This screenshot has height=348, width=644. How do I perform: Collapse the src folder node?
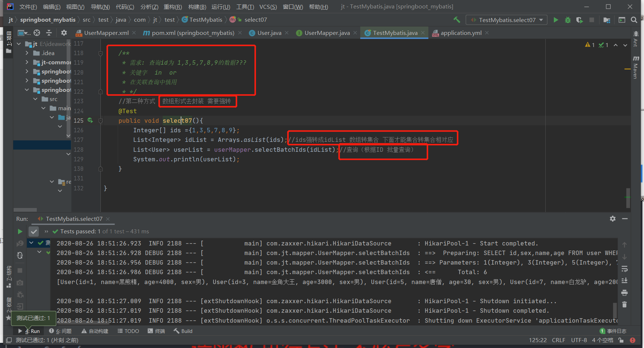35,99
